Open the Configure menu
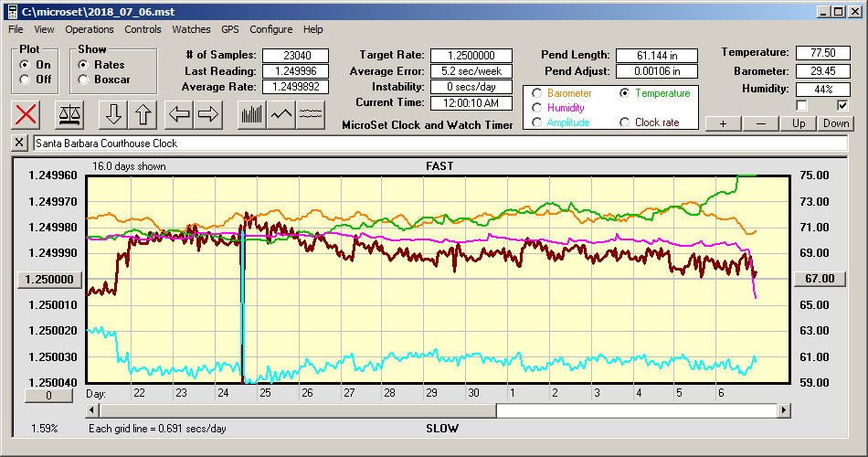Viewport: 868px width, 457px height. [x=270, y=29]
